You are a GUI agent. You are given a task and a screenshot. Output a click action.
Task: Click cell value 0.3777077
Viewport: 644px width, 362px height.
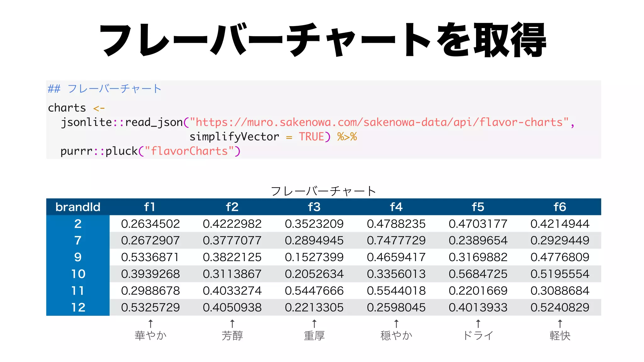tap(232, 240)
